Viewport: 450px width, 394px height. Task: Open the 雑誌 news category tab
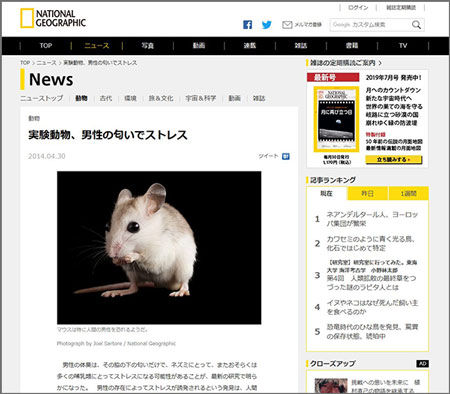click(x=259, y=98)
